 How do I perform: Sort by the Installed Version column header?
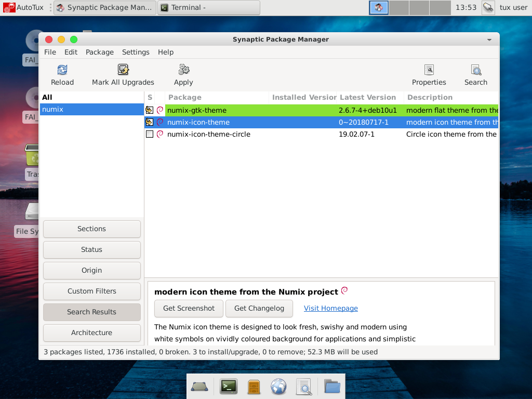(303, 97)
